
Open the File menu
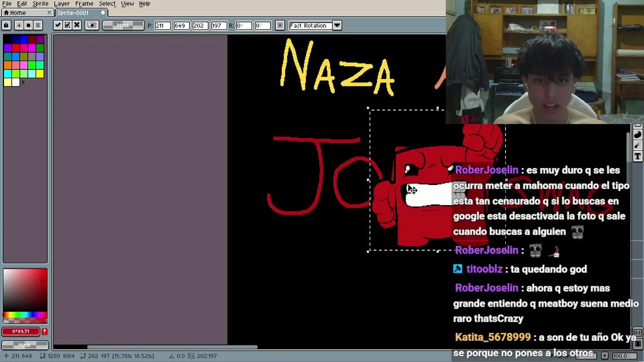[7, 4]
